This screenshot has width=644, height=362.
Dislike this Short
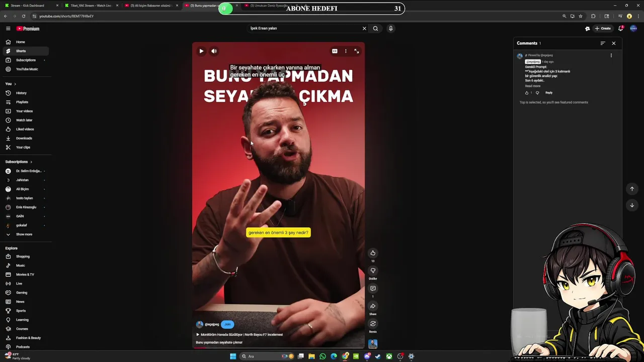(x=373, y=270)
